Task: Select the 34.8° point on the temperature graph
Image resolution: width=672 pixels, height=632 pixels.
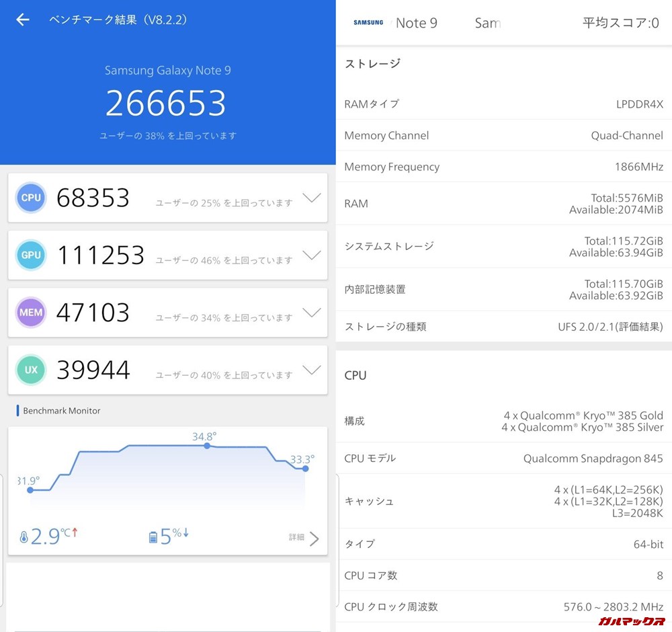Action: [206, 446]
